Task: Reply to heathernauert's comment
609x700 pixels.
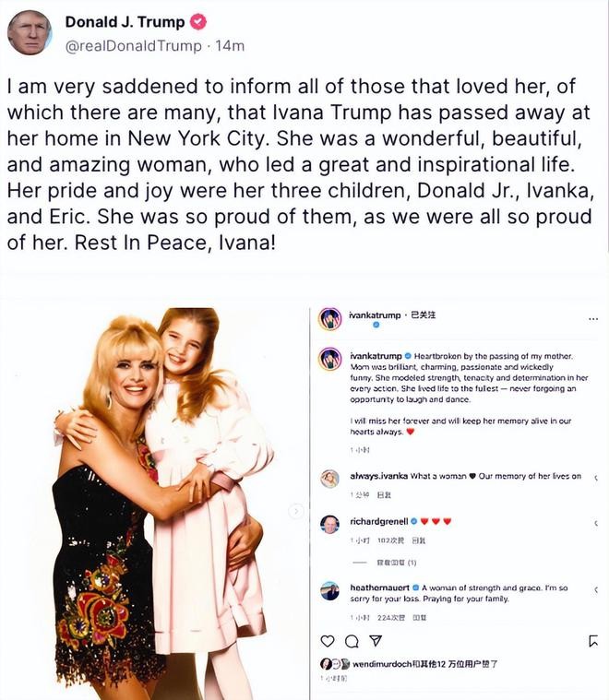Action: tap(420, 617)
